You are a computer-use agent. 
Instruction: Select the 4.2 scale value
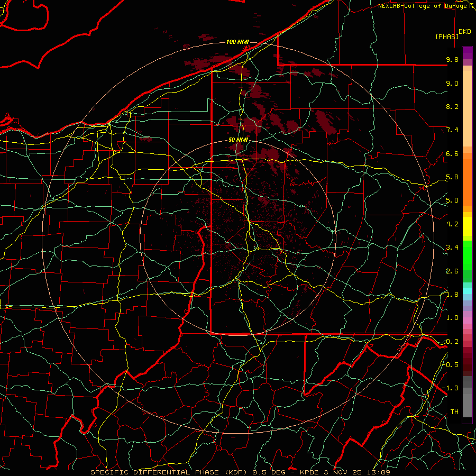pyautogui.click(x=452, y=224)
